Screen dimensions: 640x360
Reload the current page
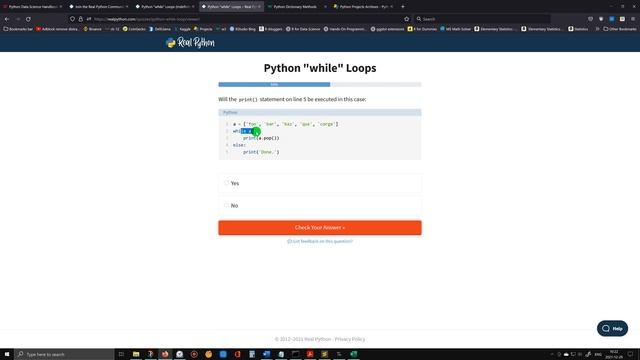pyautogui.click(x=28, y=19)
